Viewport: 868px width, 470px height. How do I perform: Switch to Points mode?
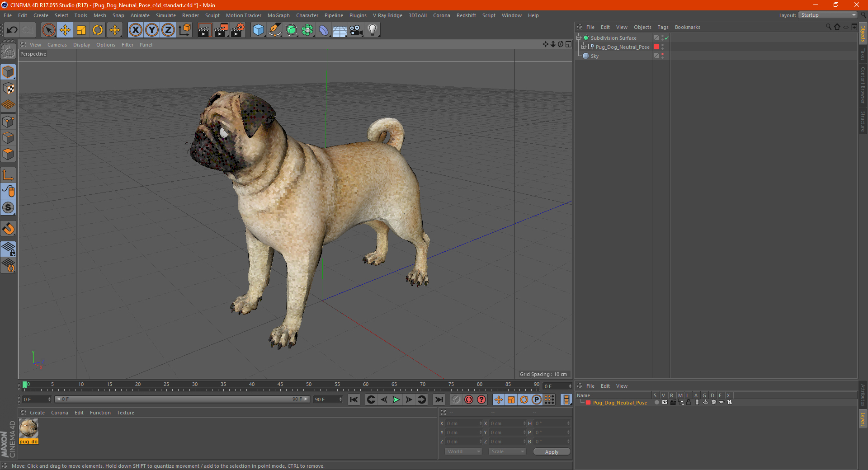click(x=8, y=122)
